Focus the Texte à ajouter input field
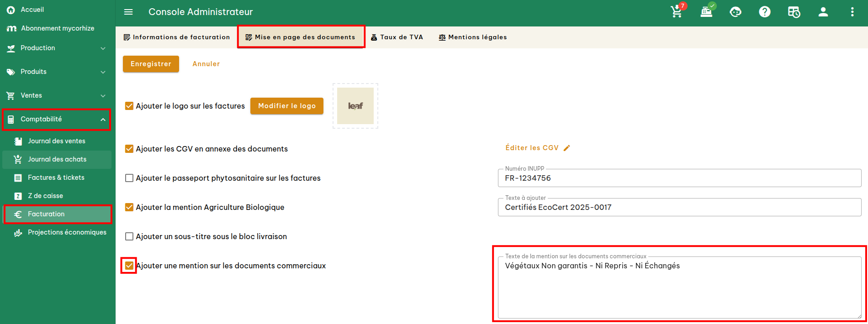The height and width of the screenshot is (324, 868). click(x=680, y=207)
